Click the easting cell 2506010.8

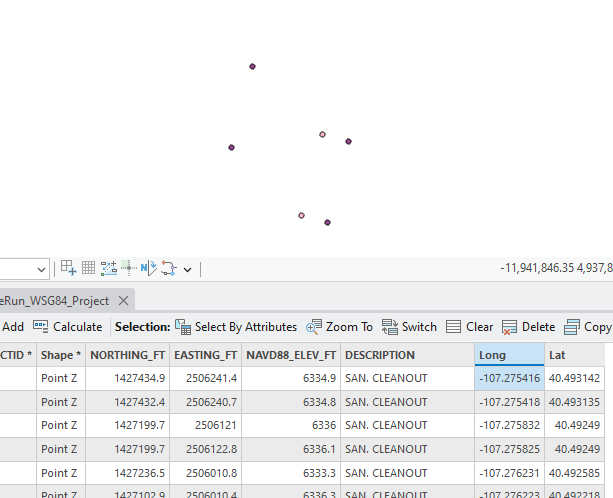pyautogui.click(x=206, y=473)
